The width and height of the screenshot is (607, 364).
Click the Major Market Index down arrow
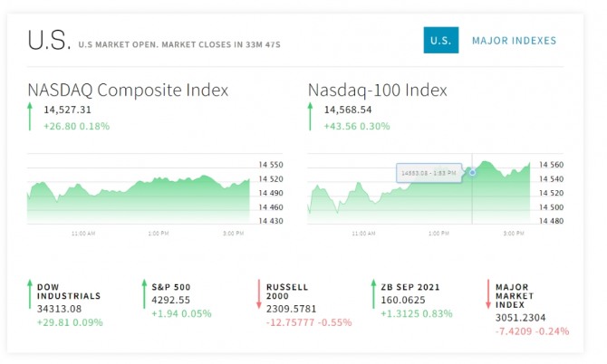click(487, 294)
